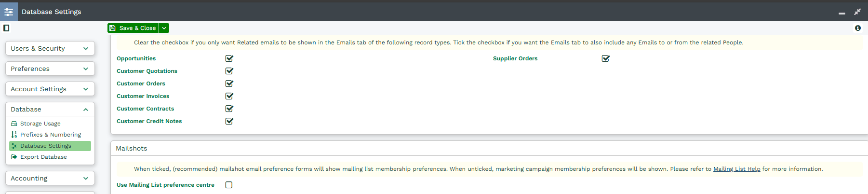The width and height of the screenshot is (868, 194).
Task: Click the information icon at top right
Action: click(x=858, y=28)
